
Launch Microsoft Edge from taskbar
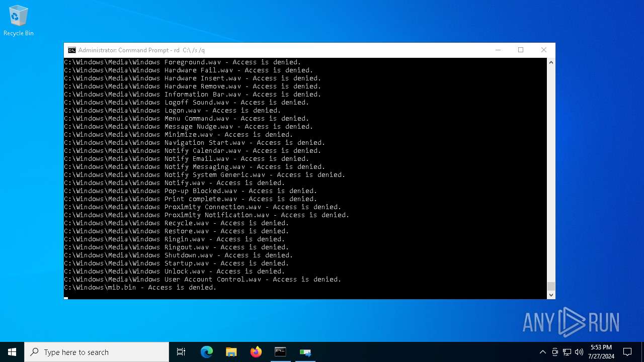pyautogui.click(x=207, y=352)
